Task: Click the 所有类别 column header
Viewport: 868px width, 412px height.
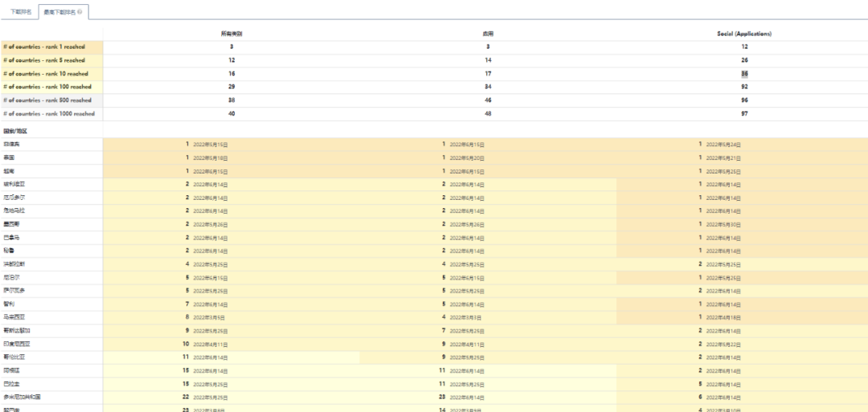Action: 231,34
